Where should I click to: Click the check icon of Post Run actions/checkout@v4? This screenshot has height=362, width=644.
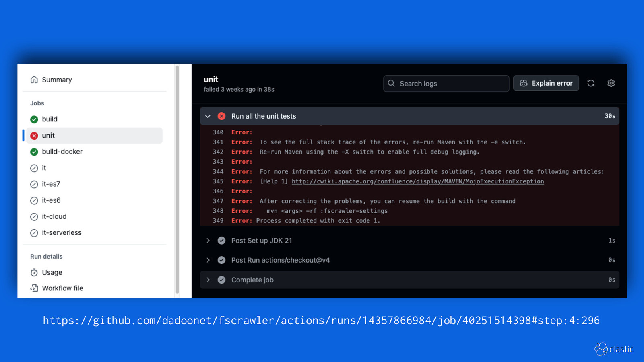(221, 260)
